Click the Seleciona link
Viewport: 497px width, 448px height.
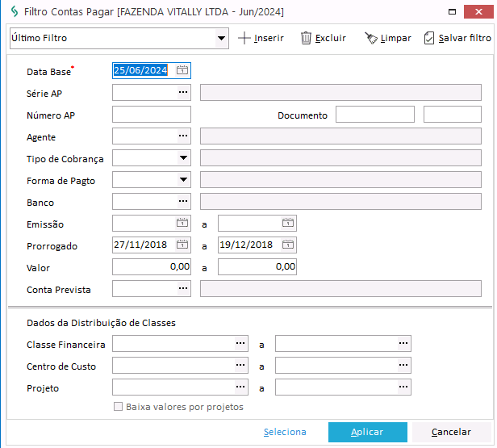point(285,432)
